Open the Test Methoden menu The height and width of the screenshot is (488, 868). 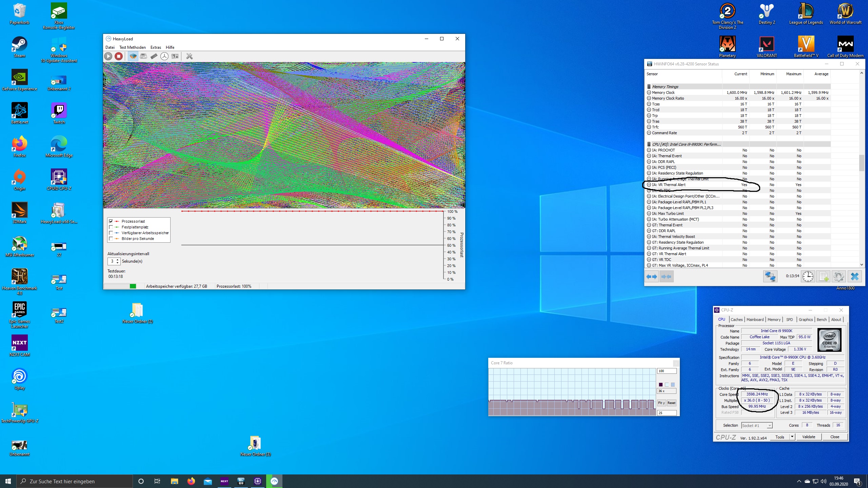pos(132,47)
